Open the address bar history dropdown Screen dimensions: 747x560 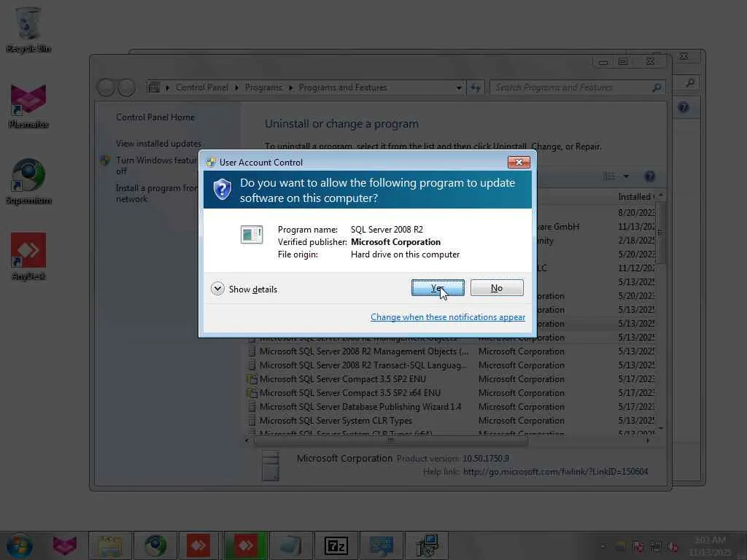(459, 87)
